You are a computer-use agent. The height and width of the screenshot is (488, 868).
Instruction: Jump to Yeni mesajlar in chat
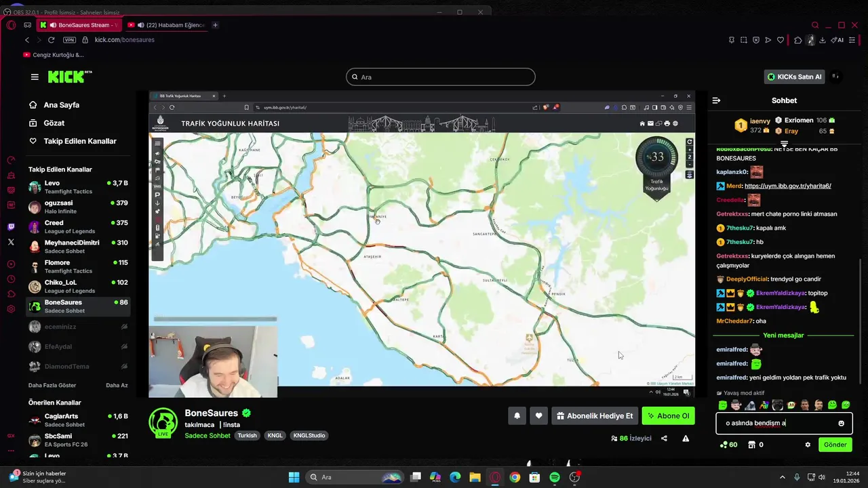(x=783, y=335)
